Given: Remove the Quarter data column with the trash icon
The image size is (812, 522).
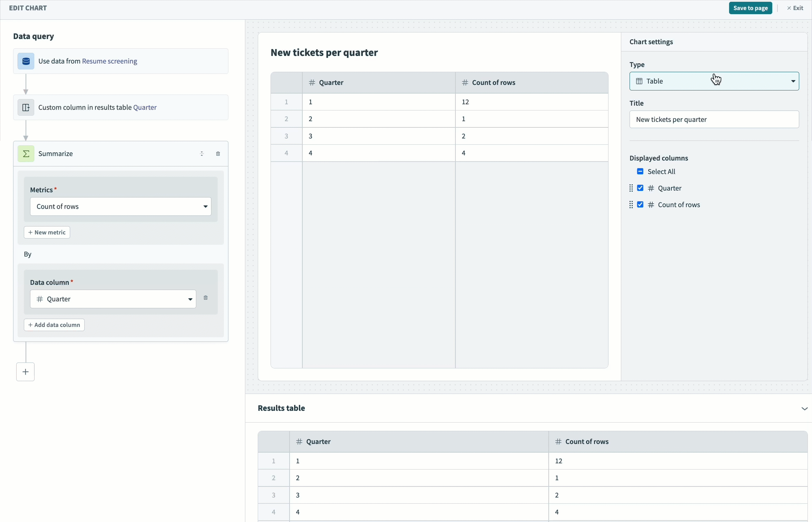Looking at the screenshot, I should (206, 298).
